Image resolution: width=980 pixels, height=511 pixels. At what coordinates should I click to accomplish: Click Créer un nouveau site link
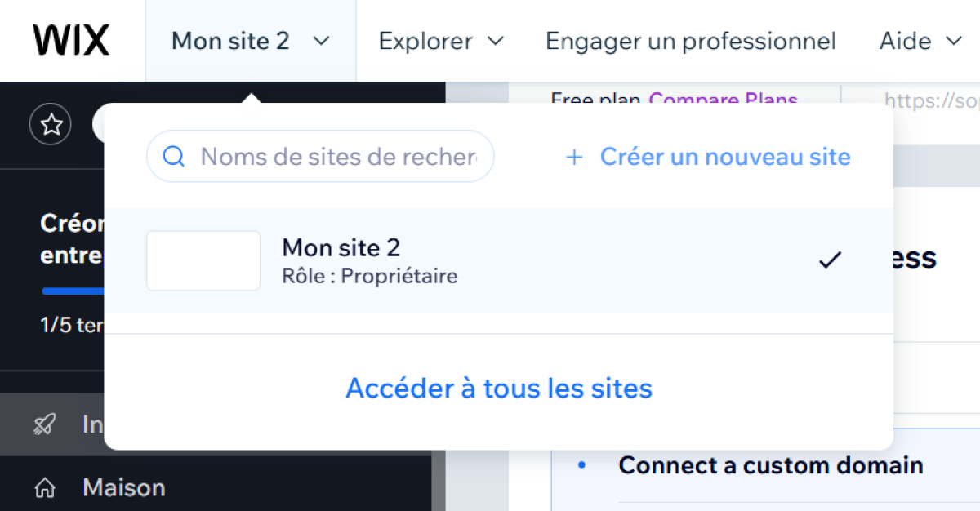click(x=725, y=157)
